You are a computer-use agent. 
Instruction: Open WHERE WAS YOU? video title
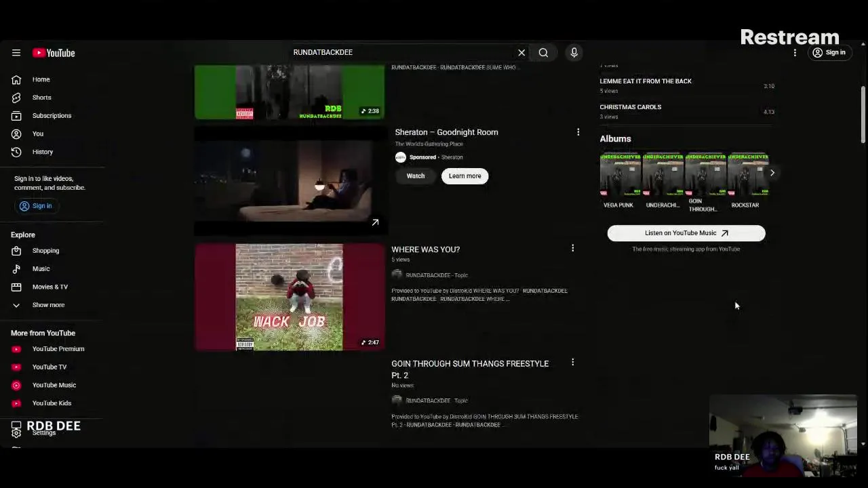click(x=425, y=249)
